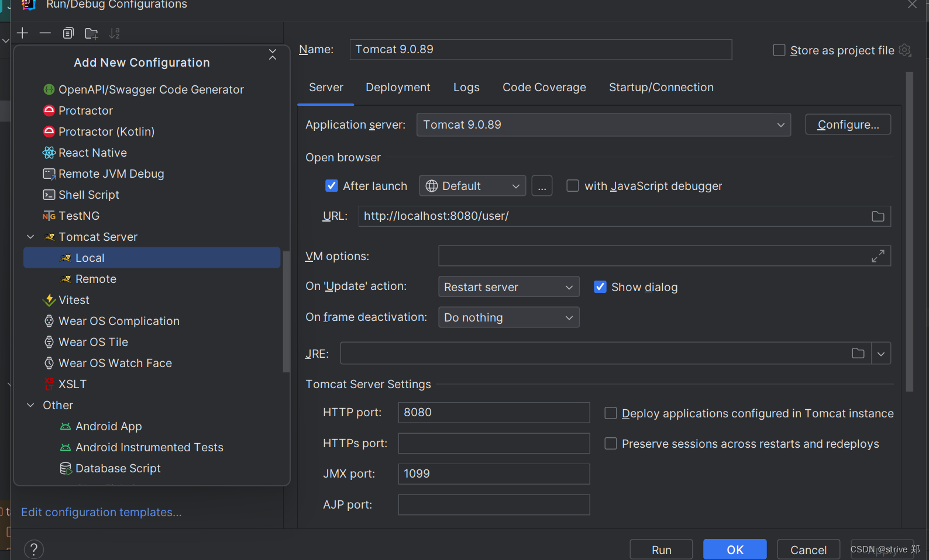Collapse the Other tree node
929x560 pixels.
pos(30,405)
